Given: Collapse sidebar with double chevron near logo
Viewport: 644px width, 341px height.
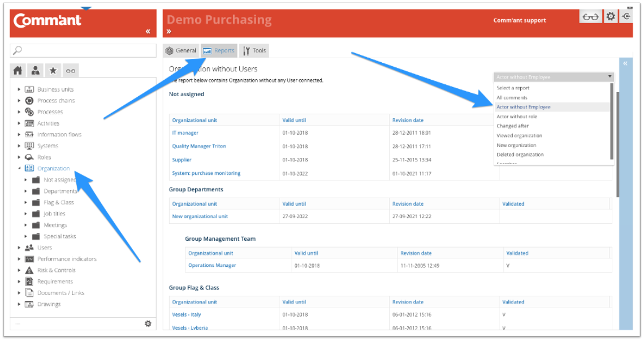Looking at the screenshot, I should pos(148,31).
